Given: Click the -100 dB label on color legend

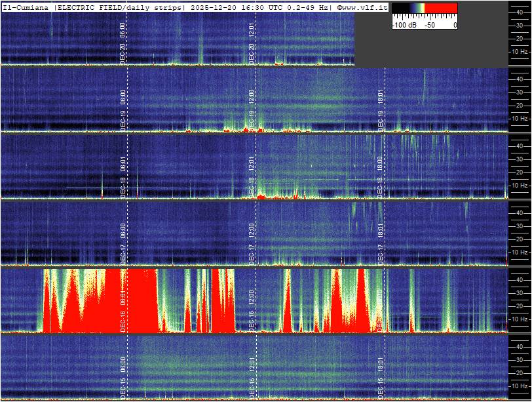Looking at the screenshot, I should point(403,25).
